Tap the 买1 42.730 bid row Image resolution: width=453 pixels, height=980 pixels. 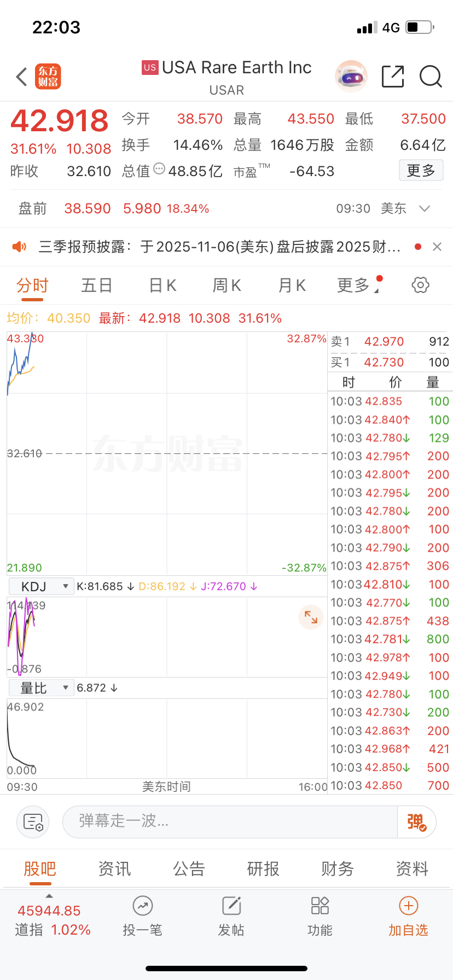click(390, 362)
